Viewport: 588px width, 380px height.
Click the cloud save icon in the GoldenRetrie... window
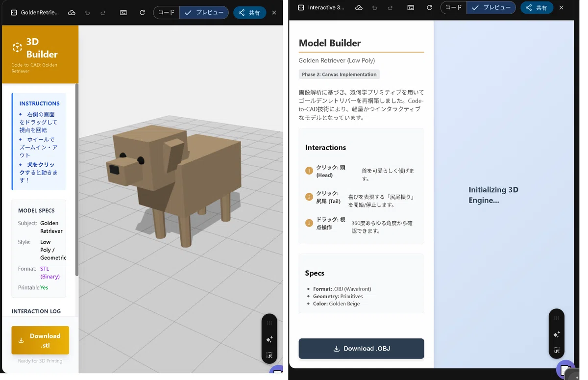tap(72, 13)
